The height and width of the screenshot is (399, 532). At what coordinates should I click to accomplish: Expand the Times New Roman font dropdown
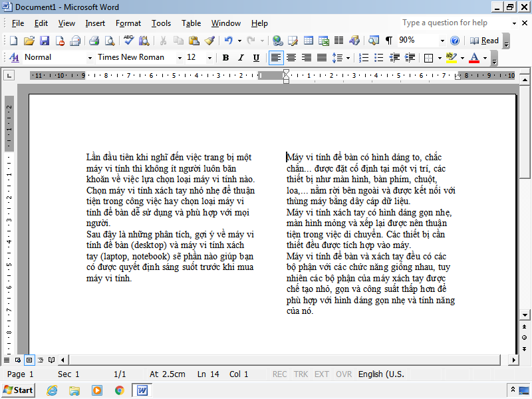180,58
